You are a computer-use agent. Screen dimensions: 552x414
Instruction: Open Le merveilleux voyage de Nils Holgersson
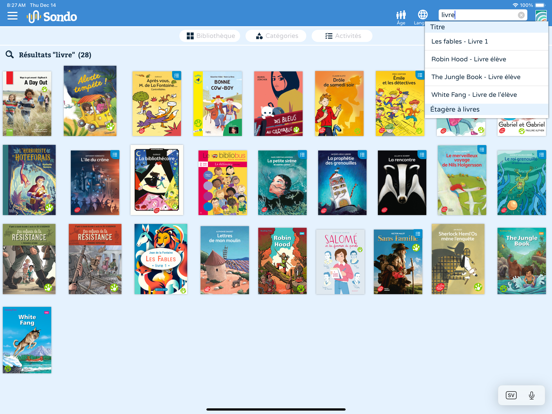[x=462, y=180]
